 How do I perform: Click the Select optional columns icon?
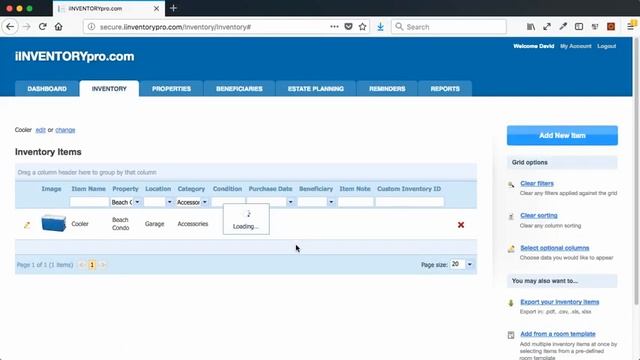[x=511, y=249]
